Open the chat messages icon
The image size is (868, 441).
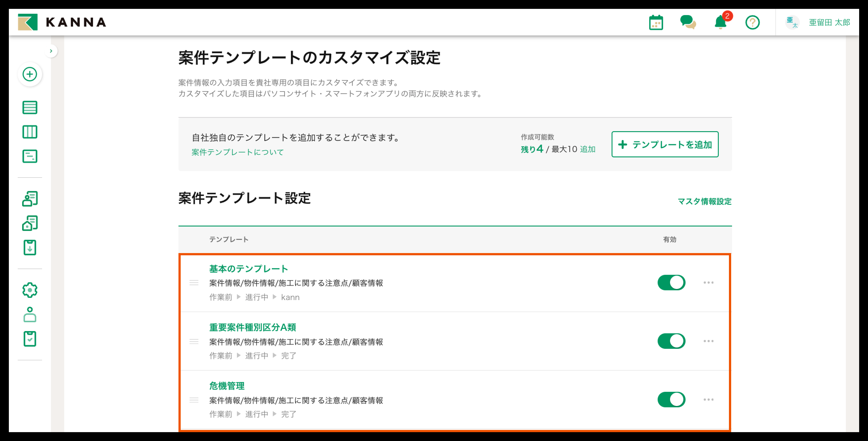pos(688,23)
